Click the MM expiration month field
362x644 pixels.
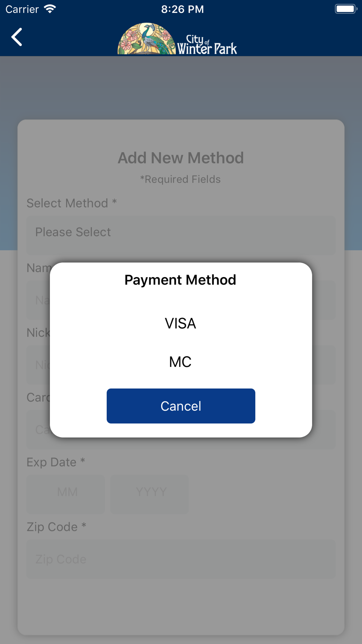[67, 492]
